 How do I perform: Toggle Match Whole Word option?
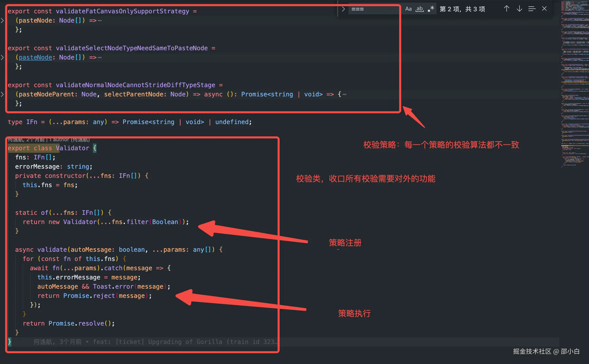(419, 9)
